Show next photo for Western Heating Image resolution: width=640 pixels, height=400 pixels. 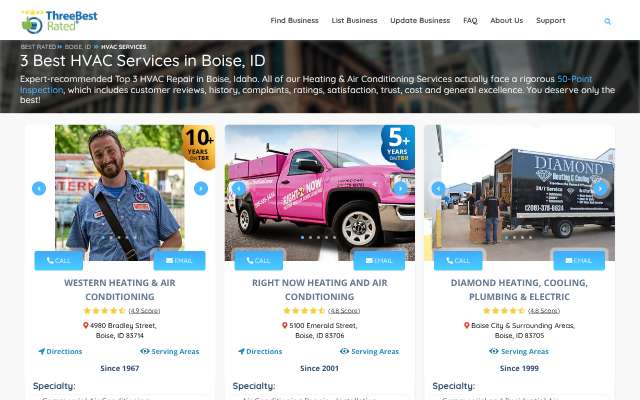pos(201,188)
